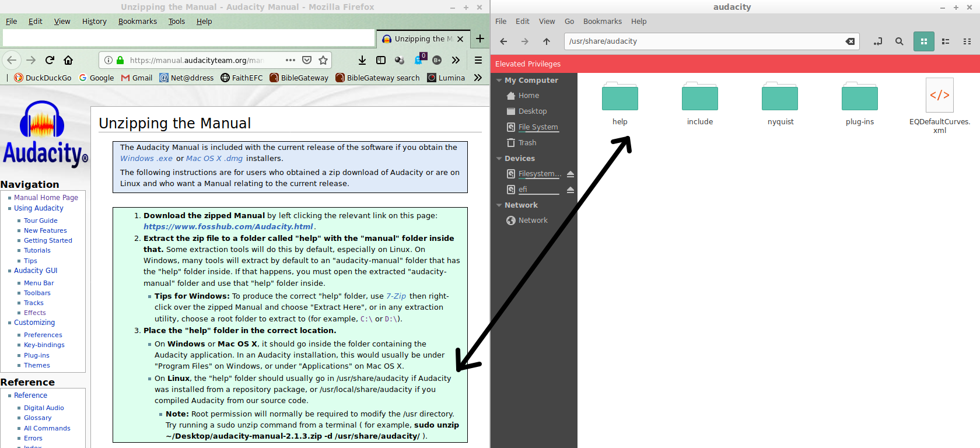Image resolution: width=980 pixels, height=448 pixels.
Task: Open the DuckDuckGo bookmark
Action: click(x=43, y=78)
